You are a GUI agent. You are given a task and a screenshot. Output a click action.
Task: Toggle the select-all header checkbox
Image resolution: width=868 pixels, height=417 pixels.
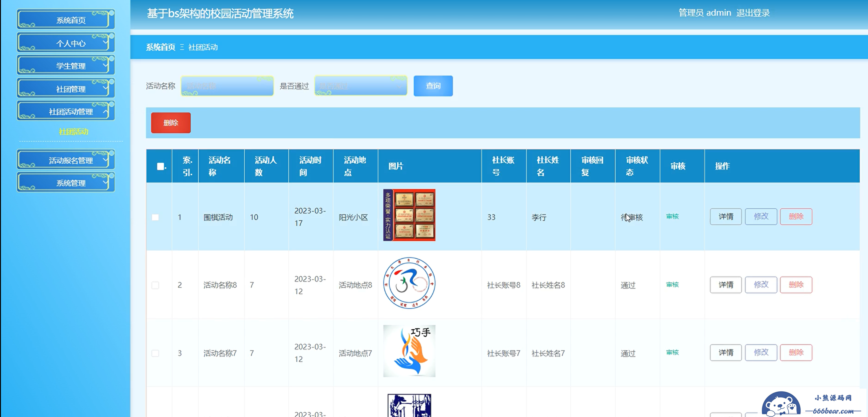click(160, 166)
